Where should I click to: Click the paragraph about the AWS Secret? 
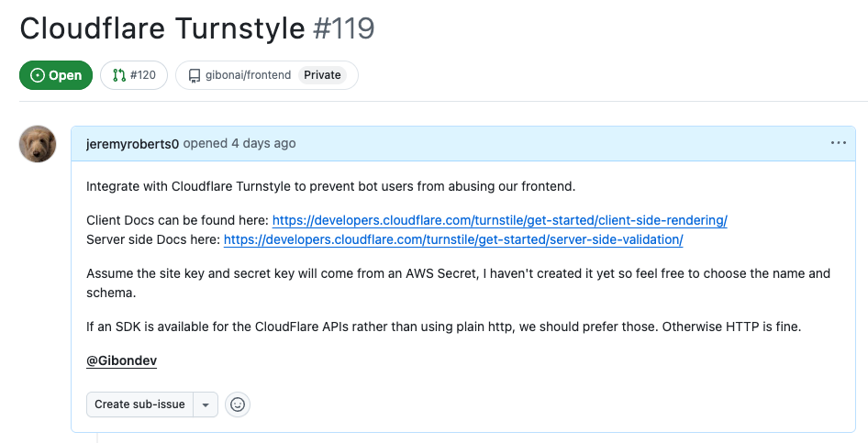point(459,283)
